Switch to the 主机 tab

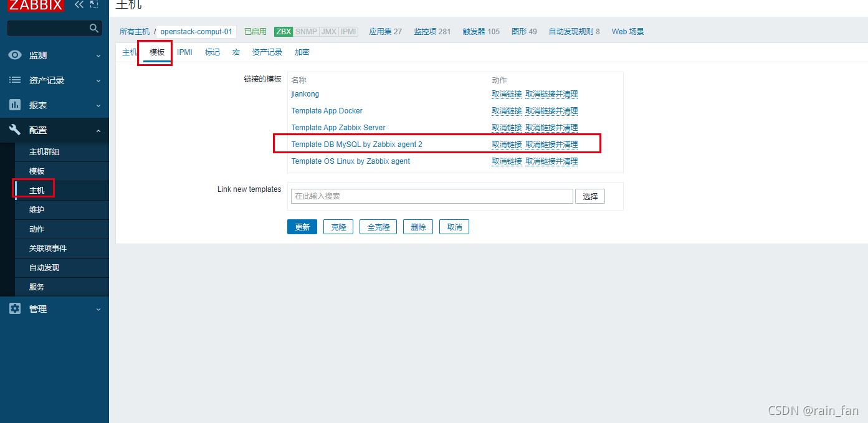click(x=130, y=52)
